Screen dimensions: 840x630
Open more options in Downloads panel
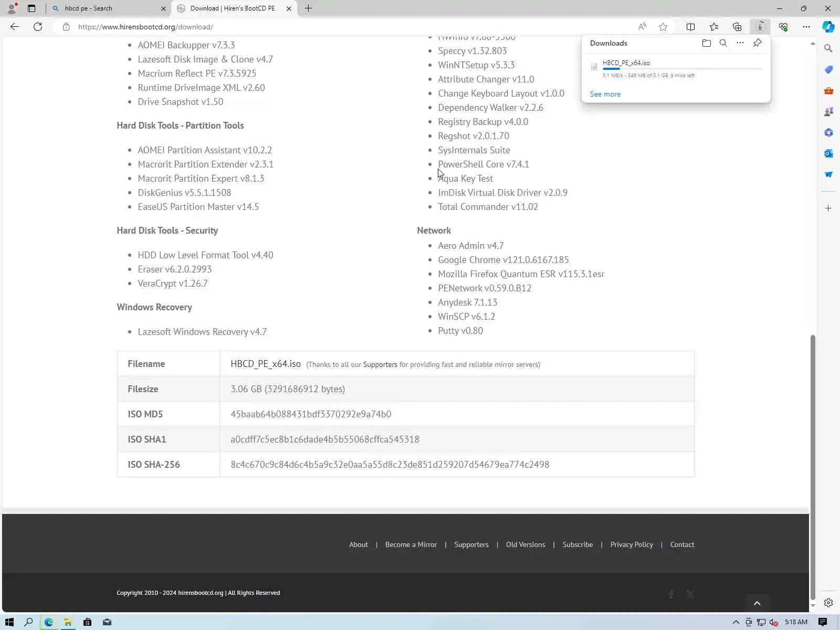740,43
